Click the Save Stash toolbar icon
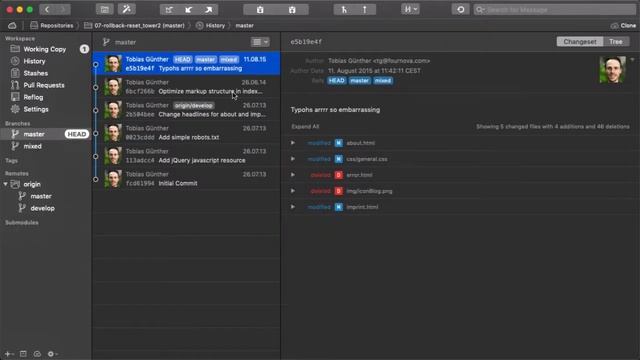 [260, 9]
